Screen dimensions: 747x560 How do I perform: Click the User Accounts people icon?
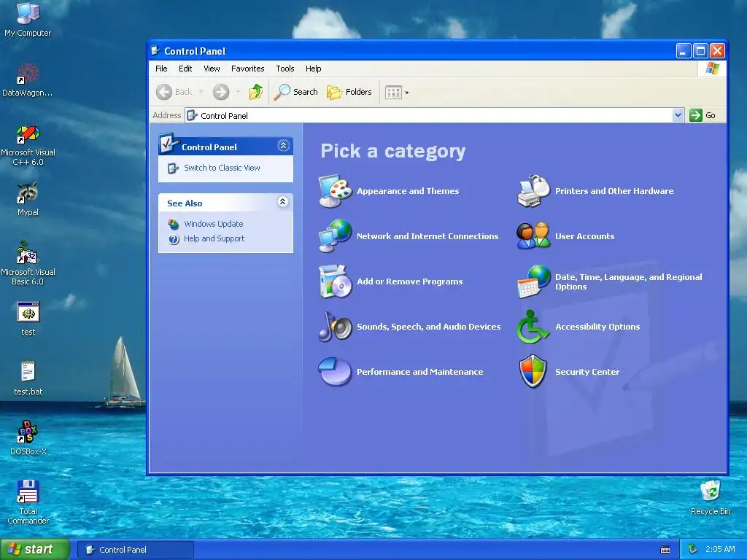pos(533,236)
